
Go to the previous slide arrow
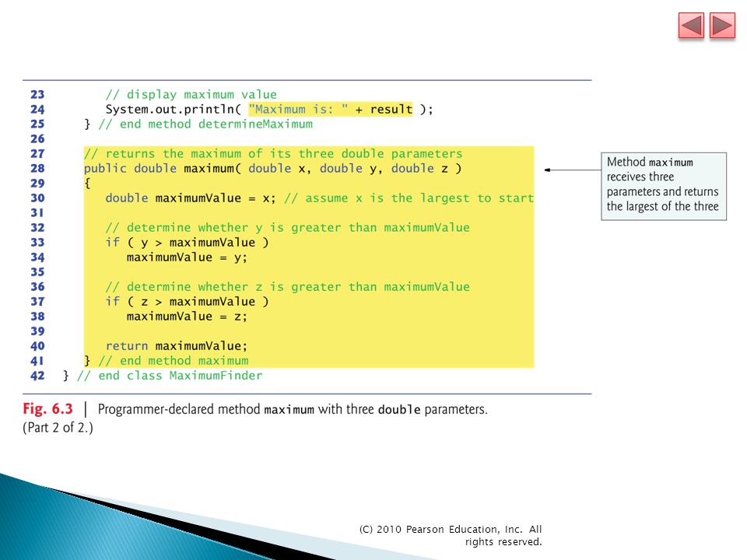click(691, 25)
